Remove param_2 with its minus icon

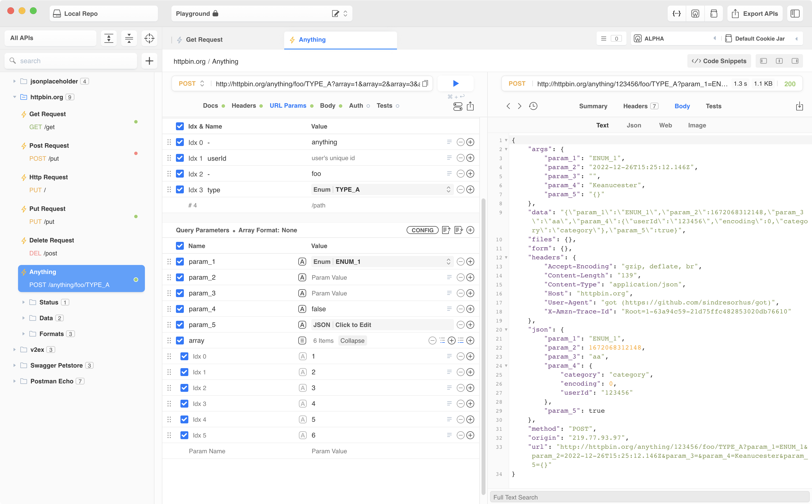point(460,277)
